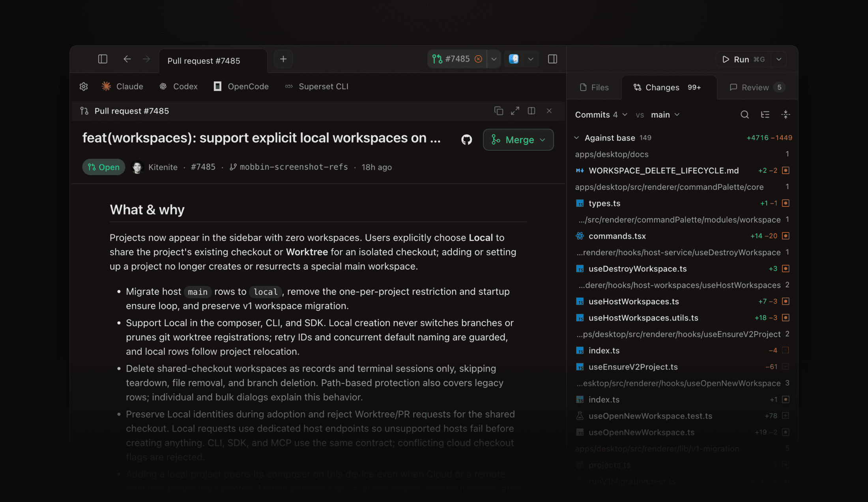The height and width of the screenshot is (502, 868).
Task: Select the Pull request #7485 tab
Action: pyautogui.click(x=213, y=61)
